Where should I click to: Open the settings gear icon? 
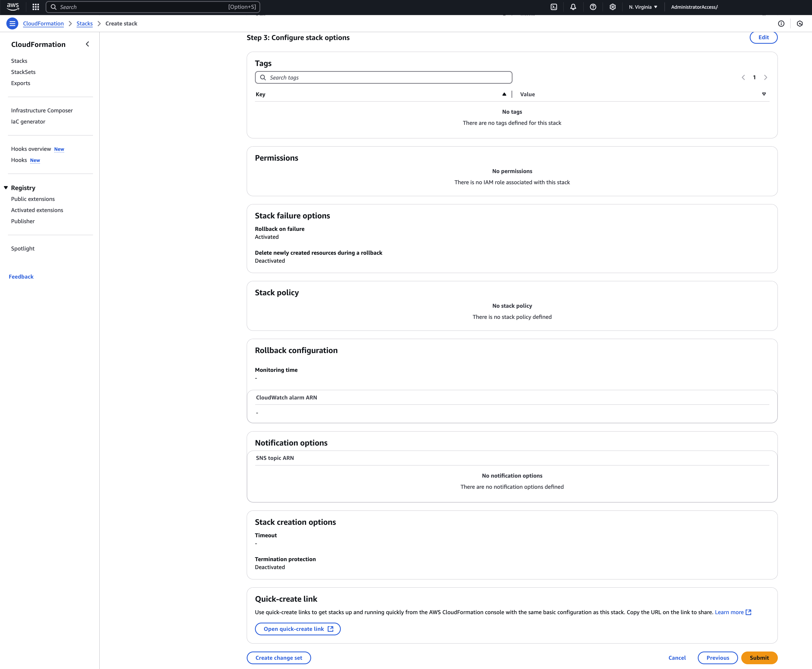[612, 7]
